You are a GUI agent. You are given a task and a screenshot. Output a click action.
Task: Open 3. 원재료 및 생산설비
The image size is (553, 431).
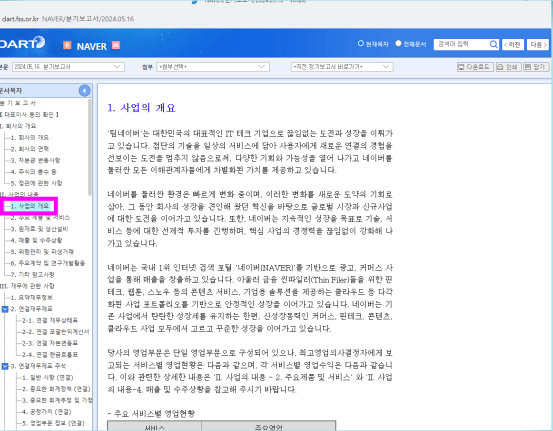pos(39,229)
